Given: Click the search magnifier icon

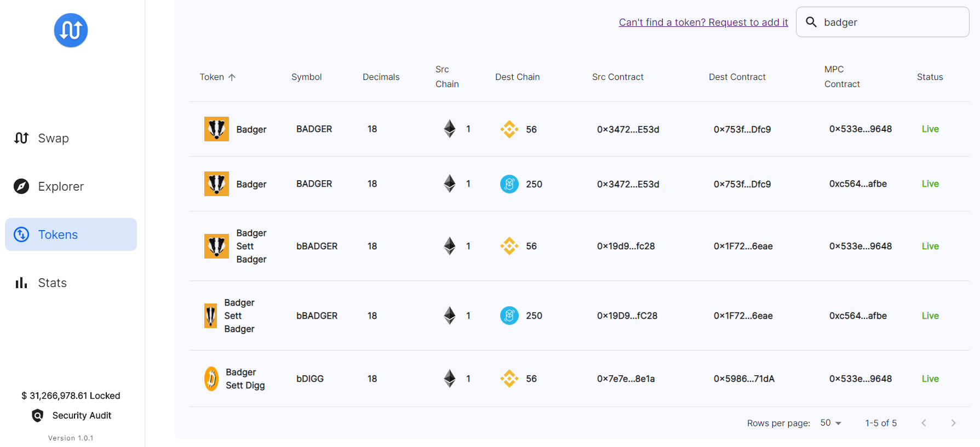Looking at the screenshot, I should 811,22.
